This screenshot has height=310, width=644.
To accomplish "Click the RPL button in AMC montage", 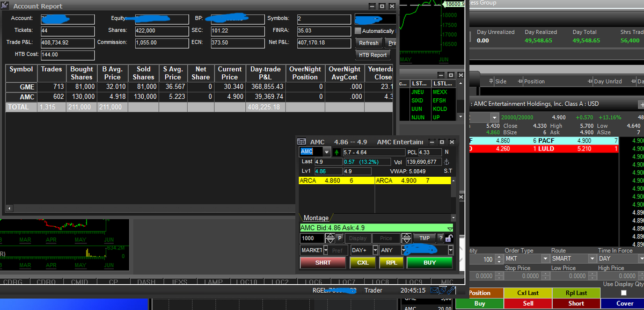I will click(x=392, y=263).
